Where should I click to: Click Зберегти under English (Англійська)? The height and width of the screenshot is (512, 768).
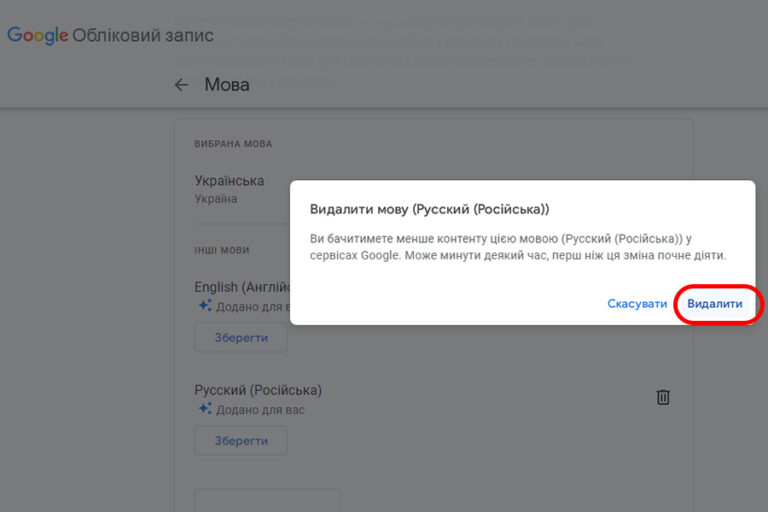pyautogui.click(x=241, y=338)
